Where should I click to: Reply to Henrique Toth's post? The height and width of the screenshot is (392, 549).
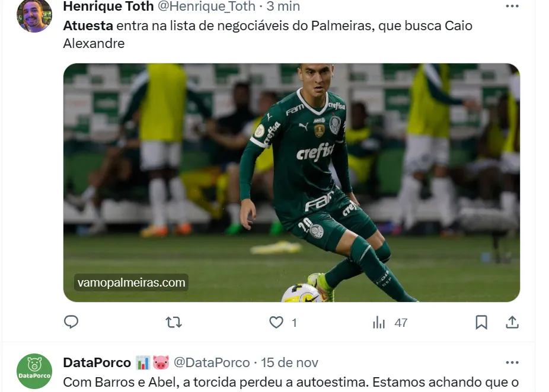point(71,322)
